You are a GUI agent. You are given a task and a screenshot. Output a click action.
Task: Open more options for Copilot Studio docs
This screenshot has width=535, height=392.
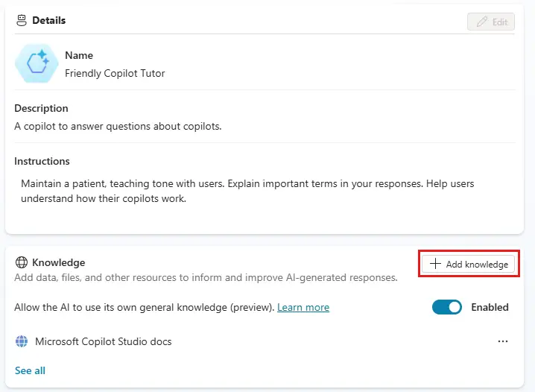[502, 341]
